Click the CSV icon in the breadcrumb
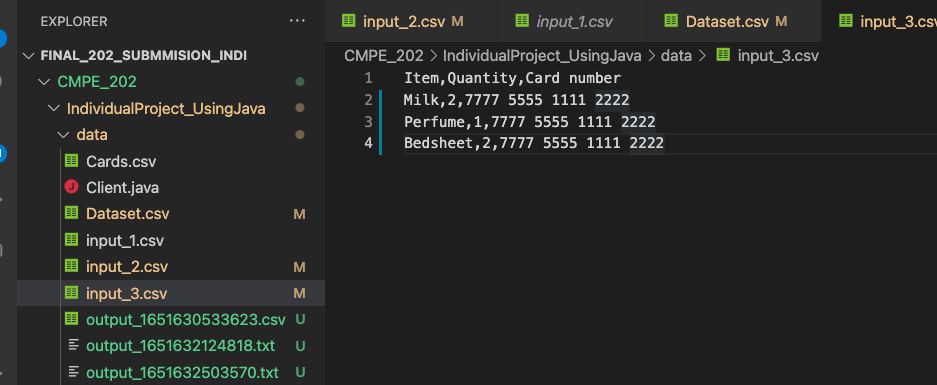The height and width of the screenshot is (385, 937). click(x=723, y=56)
